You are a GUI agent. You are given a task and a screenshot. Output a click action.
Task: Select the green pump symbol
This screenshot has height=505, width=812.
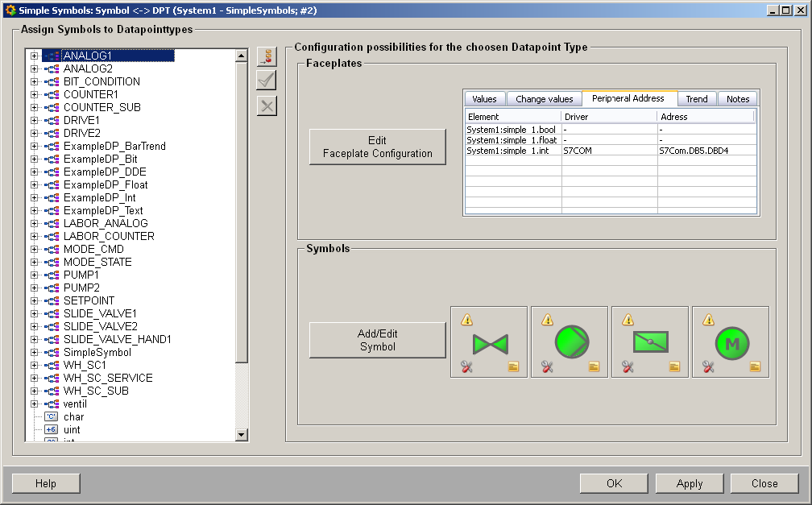tap(571, 343)
